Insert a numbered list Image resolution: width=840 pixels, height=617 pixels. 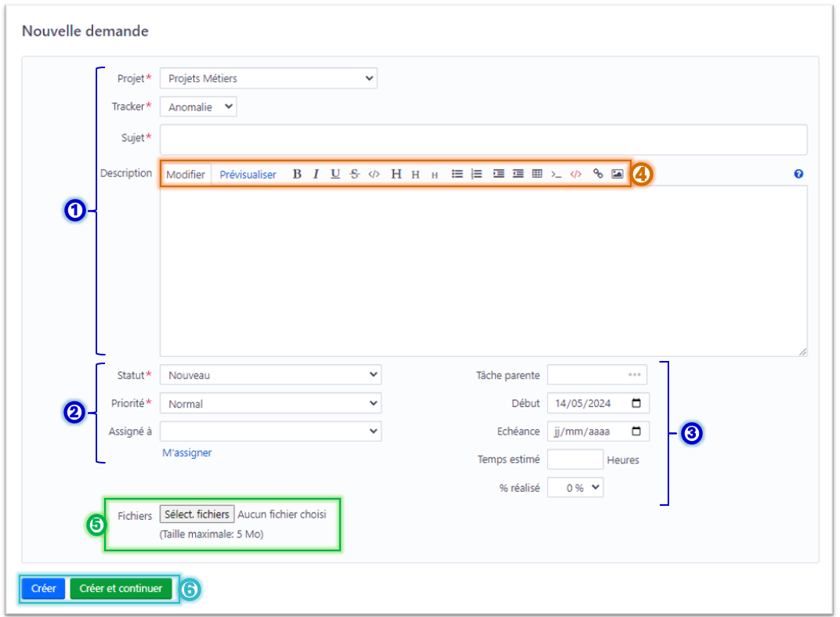point(476,174)
